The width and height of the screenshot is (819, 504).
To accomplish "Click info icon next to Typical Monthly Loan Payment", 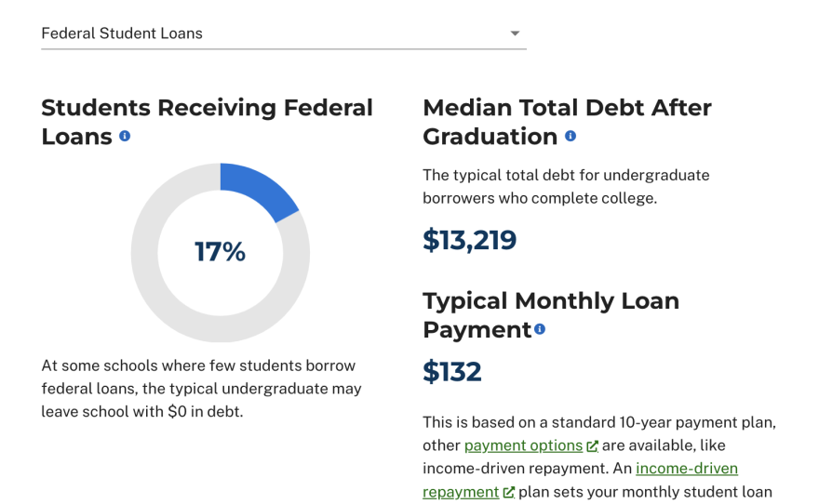I will point(540,329).
